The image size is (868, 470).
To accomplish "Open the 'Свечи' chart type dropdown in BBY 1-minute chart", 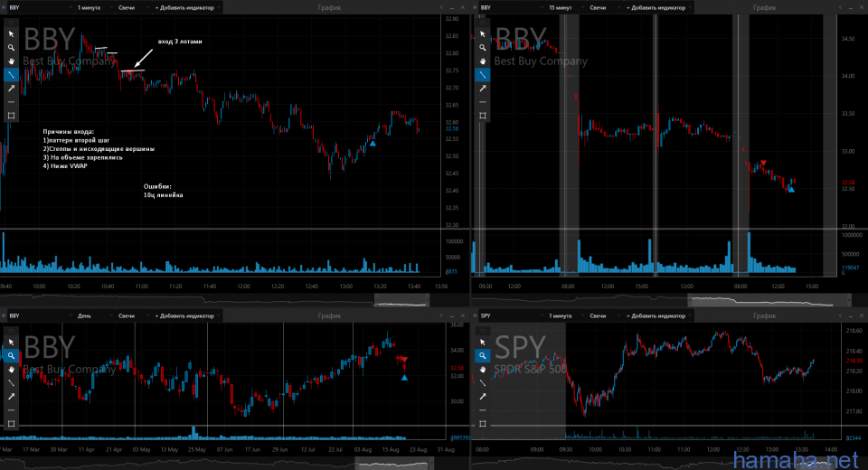I will tap(132, 8).
